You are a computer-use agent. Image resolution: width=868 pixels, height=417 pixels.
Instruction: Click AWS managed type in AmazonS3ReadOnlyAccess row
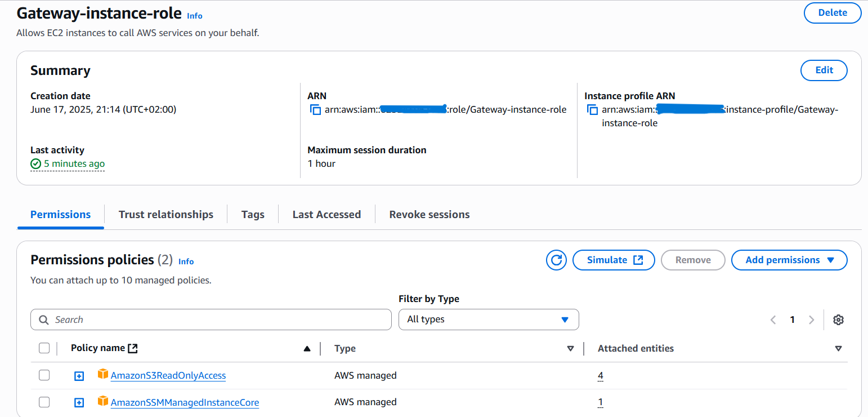click(365, 375)
